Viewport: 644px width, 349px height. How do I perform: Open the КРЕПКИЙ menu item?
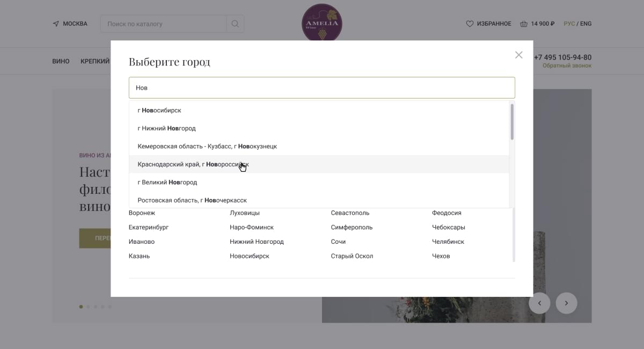[x=95, y=61]
